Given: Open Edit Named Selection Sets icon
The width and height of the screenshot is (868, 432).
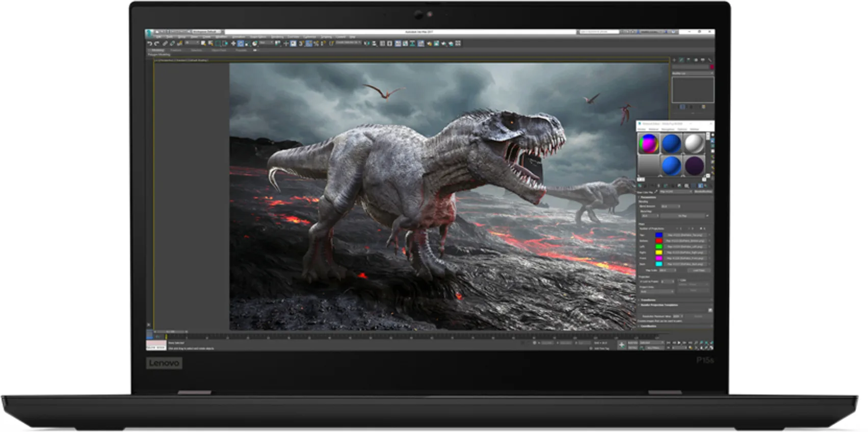Looking at the screenshot, I should click(331, 43).
